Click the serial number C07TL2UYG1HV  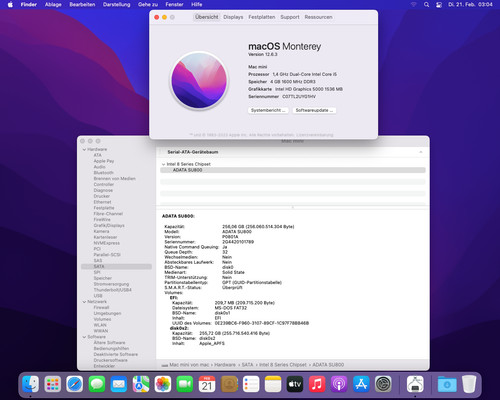tap(299, 97)
